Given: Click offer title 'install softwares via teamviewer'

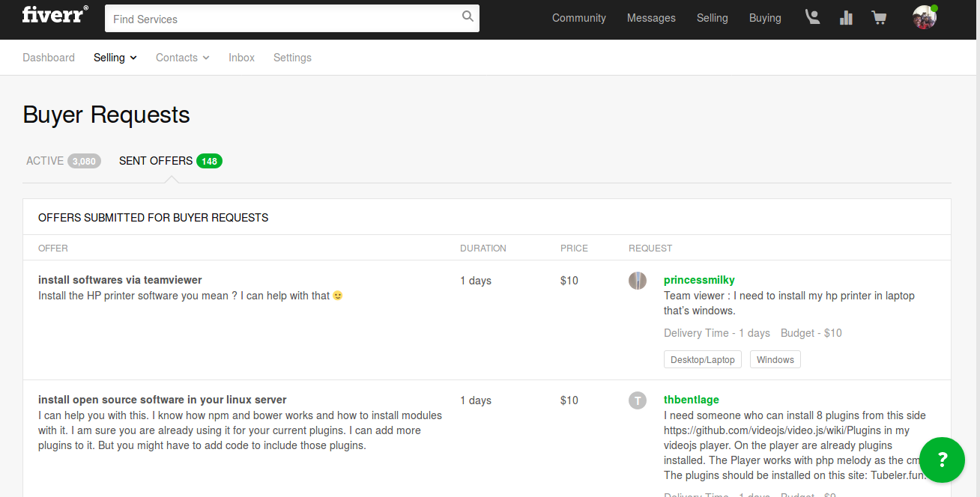Looking at the screenshot, I should point(120,280).
